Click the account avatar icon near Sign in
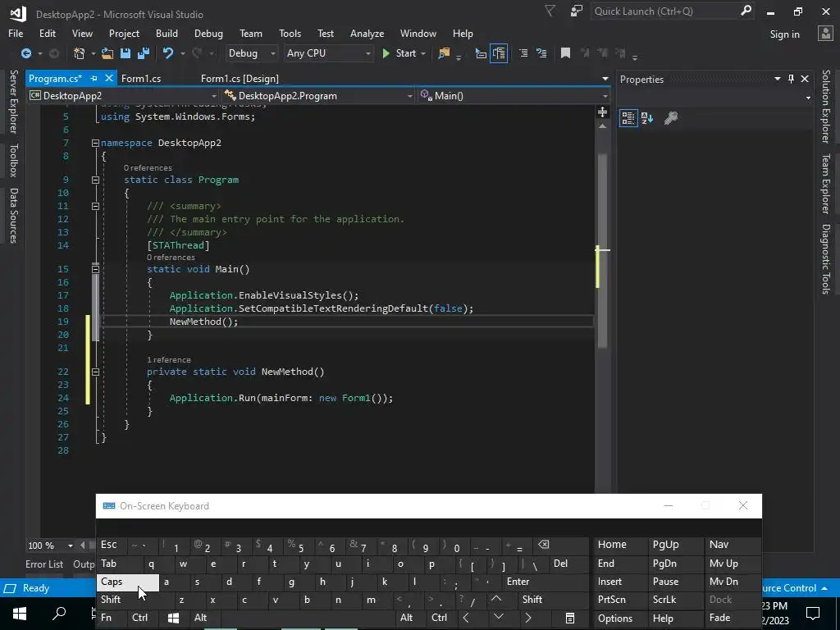840x630 pixels. tap(825, 33)
